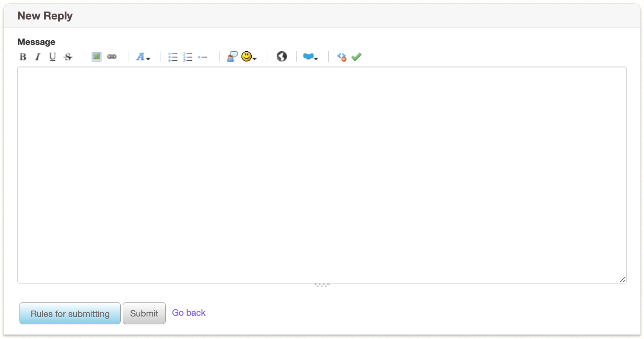Screen dimensions: 644x339
Task: Toggle italic text formatting
Action: pyautogui.click(x=38, y=57)
